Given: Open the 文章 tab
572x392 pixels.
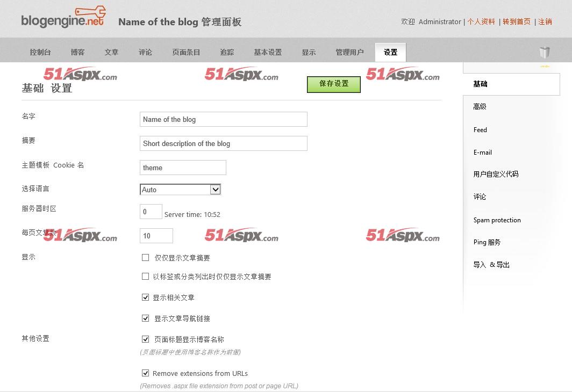Looking at the screenshot, I should click(111, 52).
